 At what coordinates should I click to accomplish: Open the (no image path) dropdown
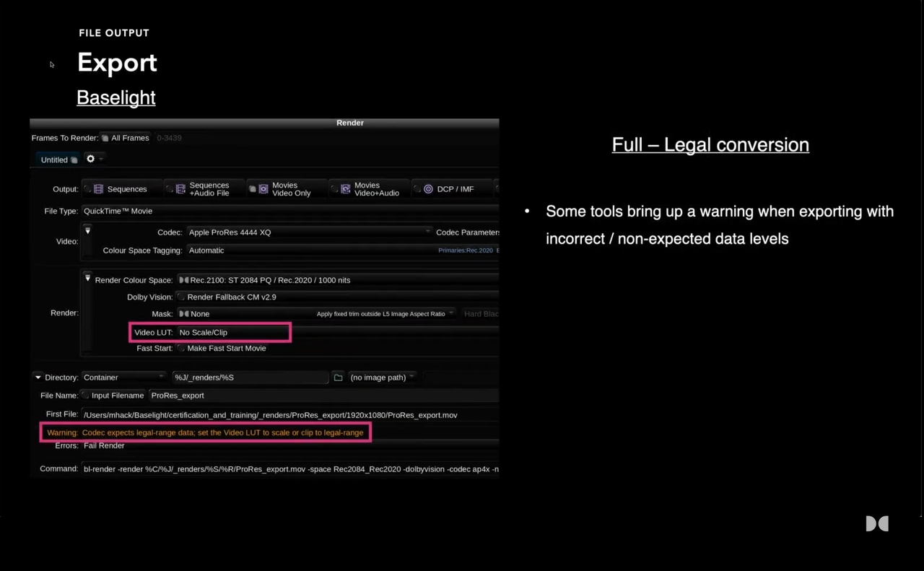point(381,378)
